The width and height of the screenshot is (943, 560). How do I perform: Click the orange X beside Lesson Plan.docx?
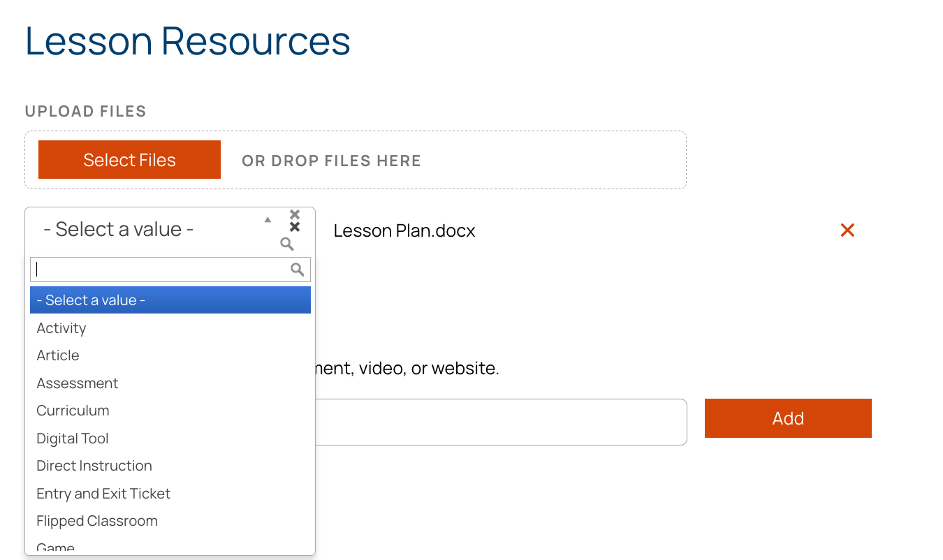tap(847, 230)
